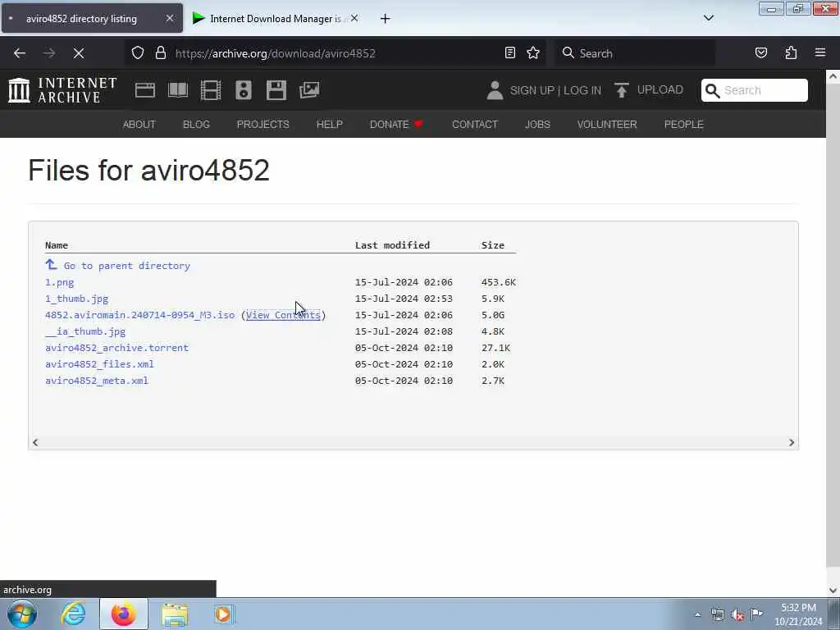840x630 pixels.
Task: Click the Firefox Search box
Action: (635, 53)
